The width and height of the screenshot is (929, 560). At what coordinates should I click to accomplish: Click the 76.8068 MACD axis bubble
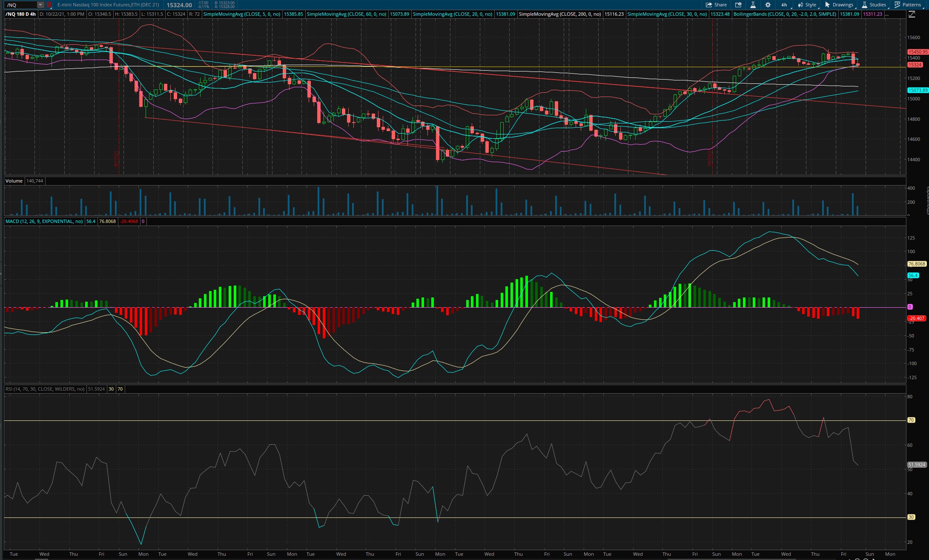pos(917,264)
